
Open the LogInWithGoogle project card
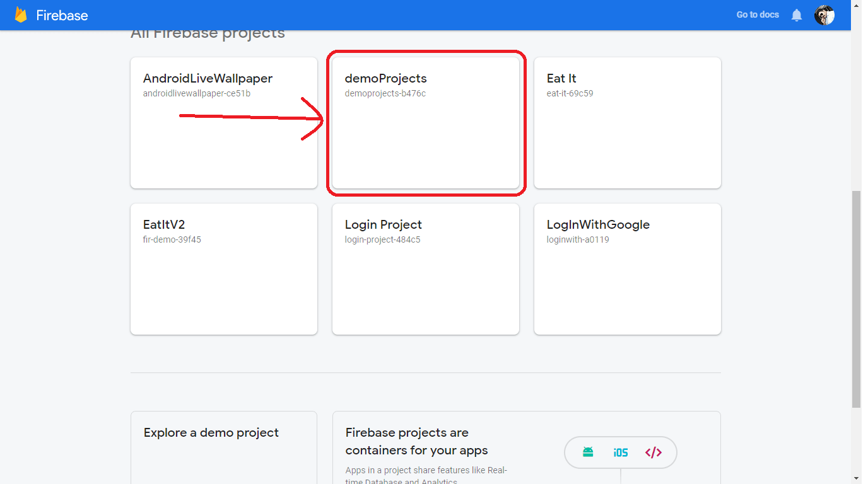coord(628,269)
